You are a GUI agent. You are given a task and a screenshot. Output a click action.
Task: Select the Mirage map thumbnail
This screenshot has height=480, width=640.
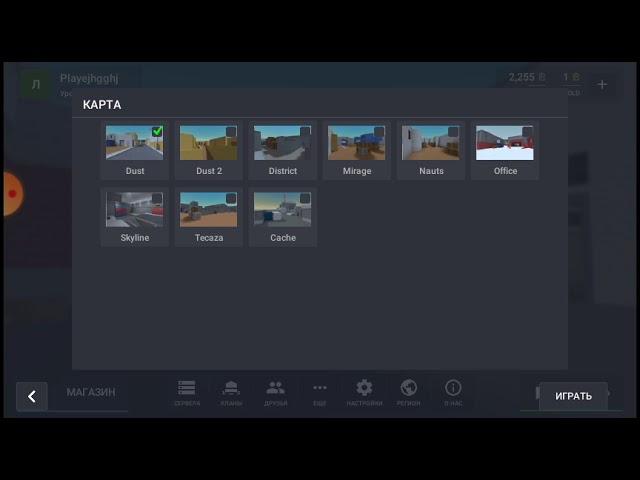coord(356,142)
